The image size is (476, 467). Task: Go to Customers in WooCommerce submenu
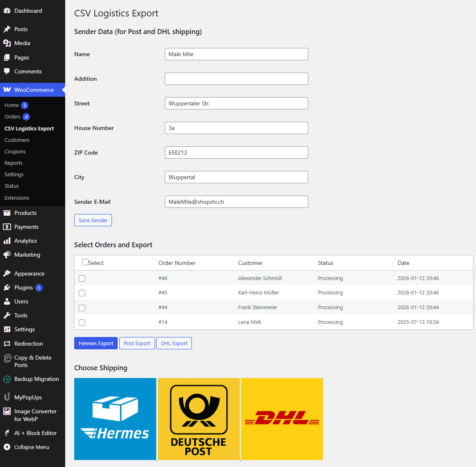pyautogui.click(x=17, y=140)
